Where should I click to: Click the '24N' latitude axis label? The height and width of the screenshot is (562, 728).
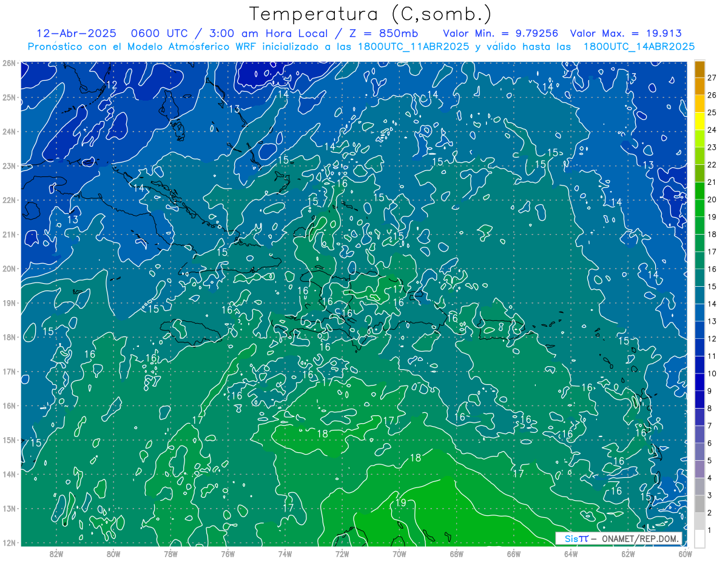(x=8, y=132)
